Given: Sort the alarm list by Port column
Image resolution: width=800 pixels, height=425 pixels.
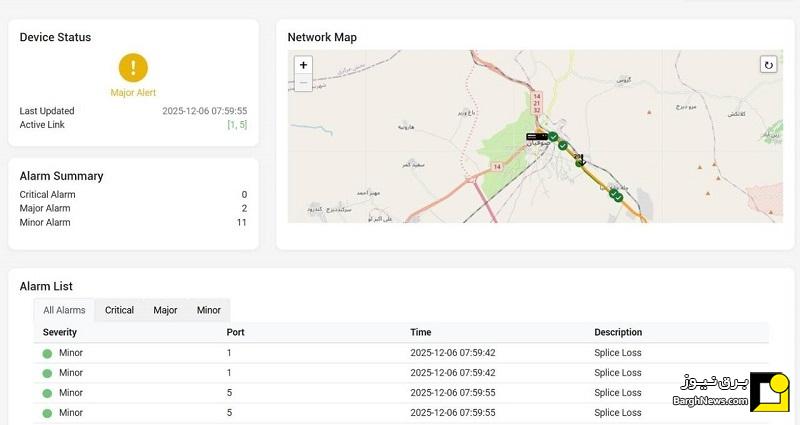Looking at the screenshot, I should (235, 332).
